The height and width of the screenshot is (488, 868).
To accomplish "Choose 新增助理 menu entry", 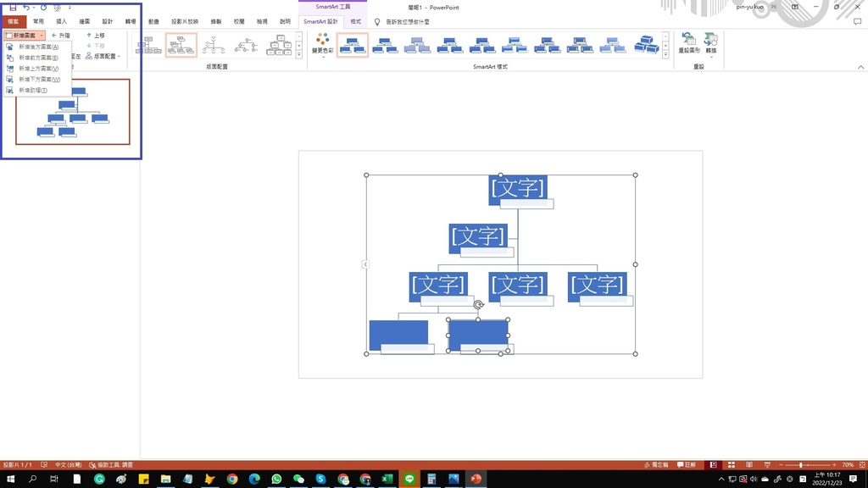I will pyautogui.click(x=37, y=90).
